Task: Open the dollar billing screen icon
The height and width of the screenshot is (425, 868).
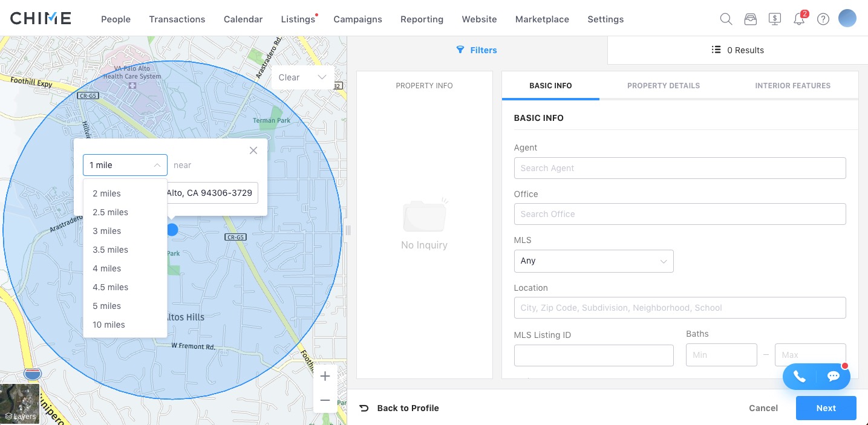Action: pos(774,19)
